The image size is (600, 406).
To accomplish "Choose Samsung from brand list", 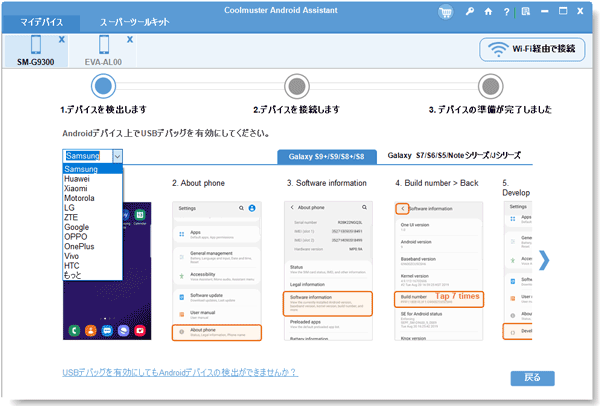I will [x=92, y=169].
